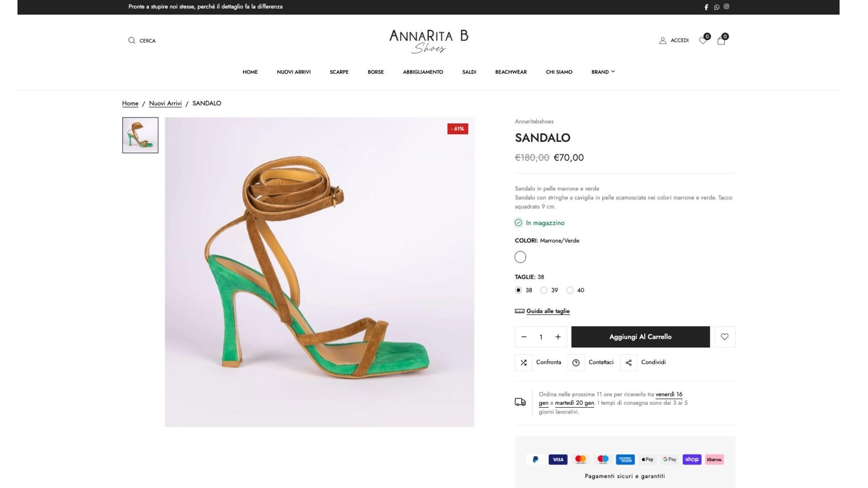Choose size 40 radio button
868x488 pixels.
point(570,291)
